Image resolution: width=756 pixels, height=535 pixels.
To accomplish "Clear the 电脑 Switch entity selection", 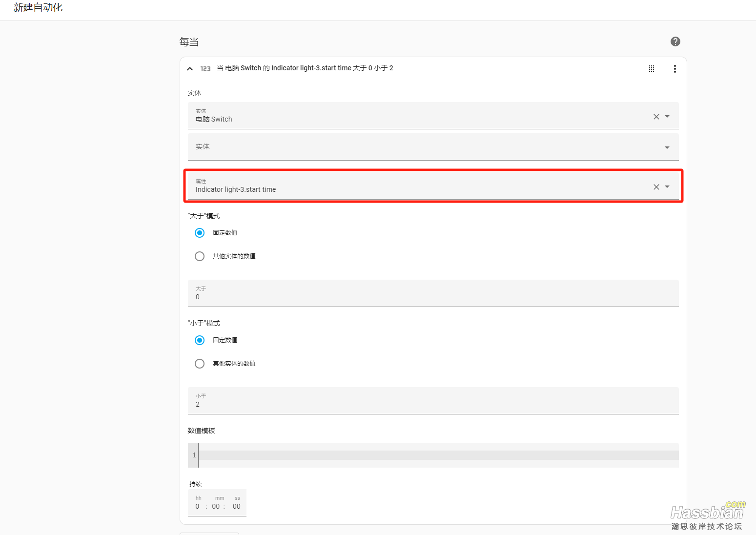I will click(x=656, y=117).
